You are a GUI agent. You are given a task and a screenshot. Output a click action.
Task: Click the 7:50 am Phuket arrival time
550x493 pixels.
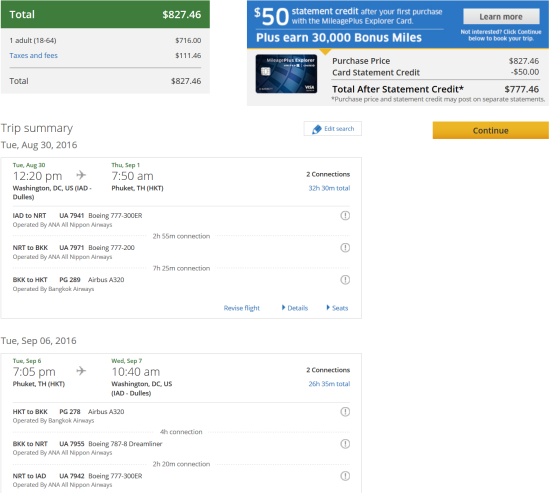133,176
